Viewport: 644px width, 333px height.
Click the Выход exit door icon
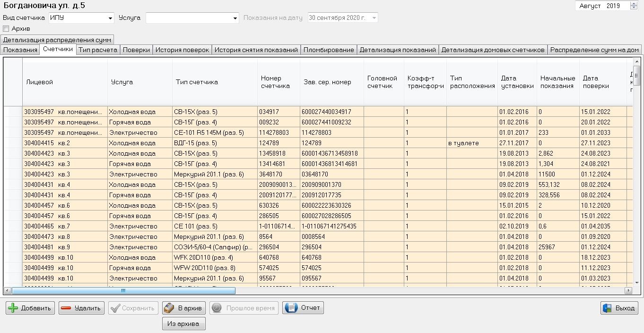pos(607,308)
